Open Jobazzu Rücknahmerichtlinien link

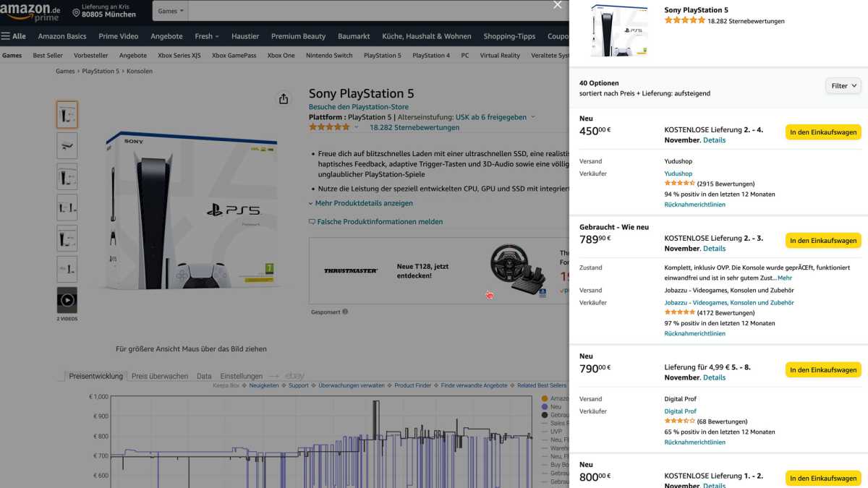695,333
